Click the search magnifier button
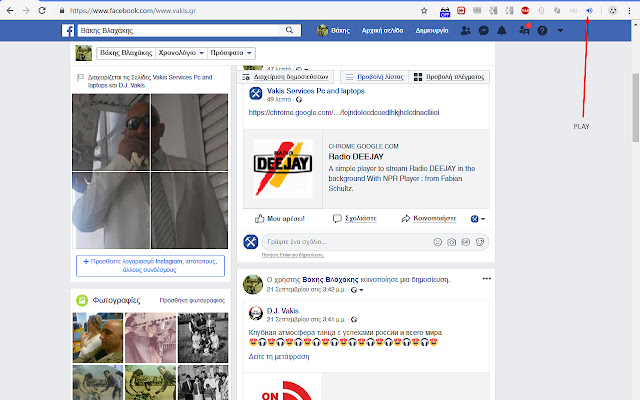 (x=289, y=30)
